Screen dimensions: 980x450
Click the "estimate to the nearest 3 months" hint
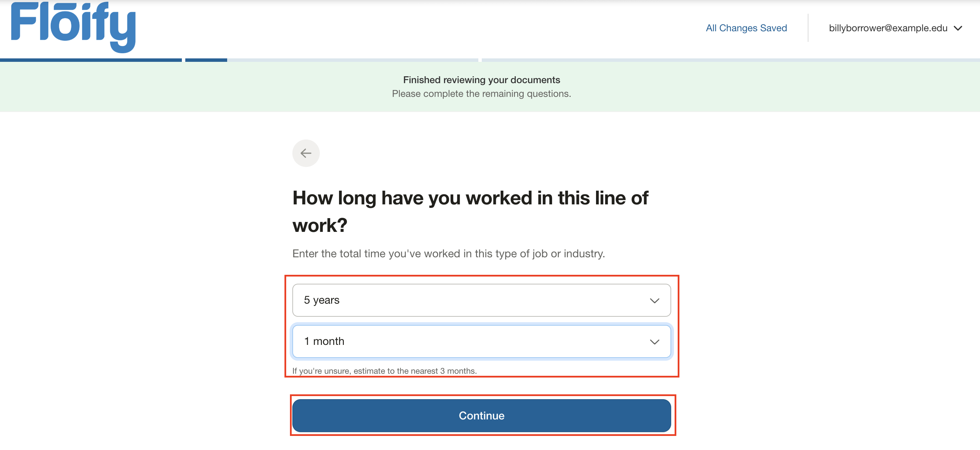pos(384,370)
